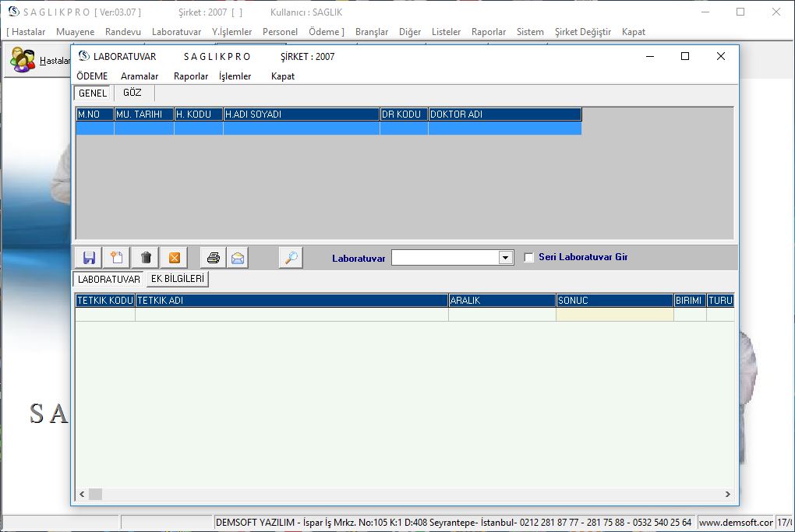
Task: Click the SAGLIKPRO main window logo icon
Action: (x=14, y=11)
